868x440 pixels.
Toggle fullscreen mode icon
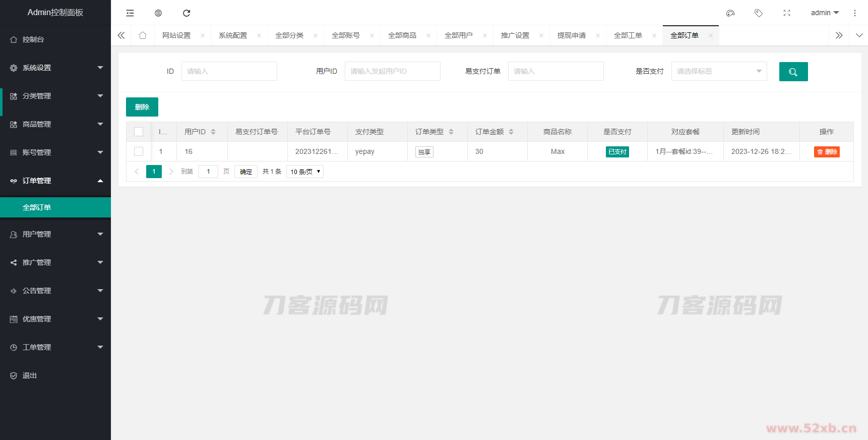pos(787,13)
